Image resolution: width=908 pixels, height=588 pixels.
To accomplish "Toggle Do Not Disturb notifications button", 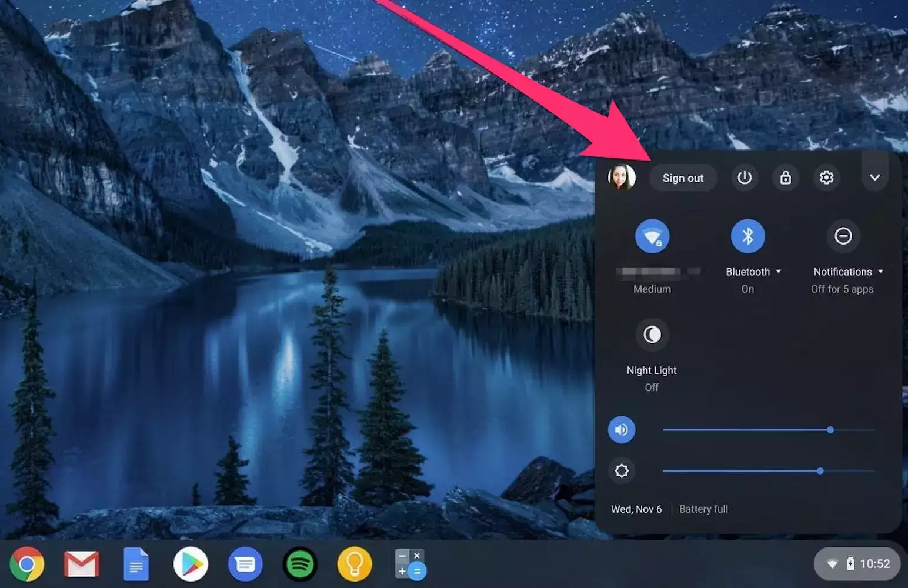I will (843, 236).
